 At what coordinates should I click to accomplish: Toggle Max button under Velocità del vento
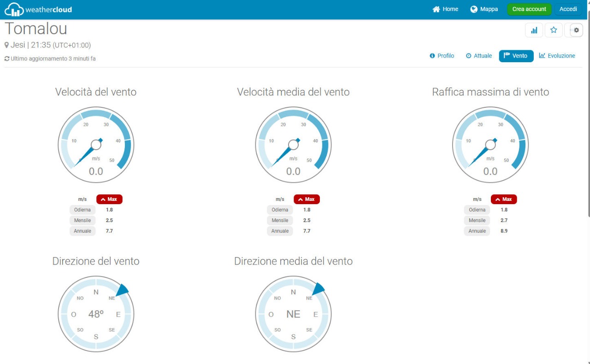tap(109, 199)
